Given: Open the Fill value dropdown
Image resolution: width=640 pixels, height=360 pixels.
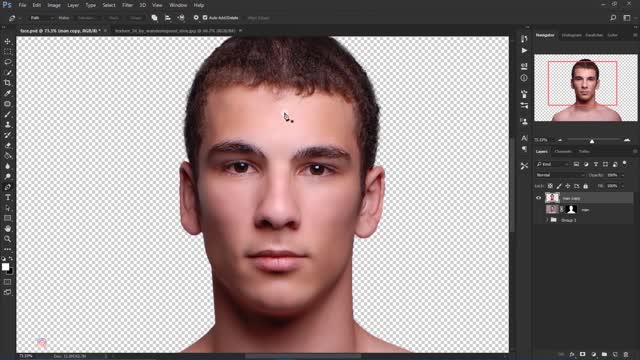Looking at the screenshot, I should (x=622, y=186).
